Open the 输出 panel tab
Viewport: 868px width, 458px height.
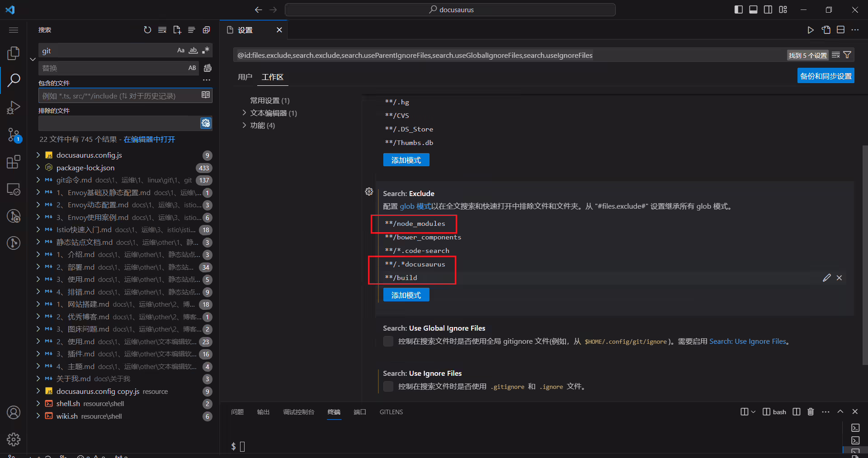263,412
